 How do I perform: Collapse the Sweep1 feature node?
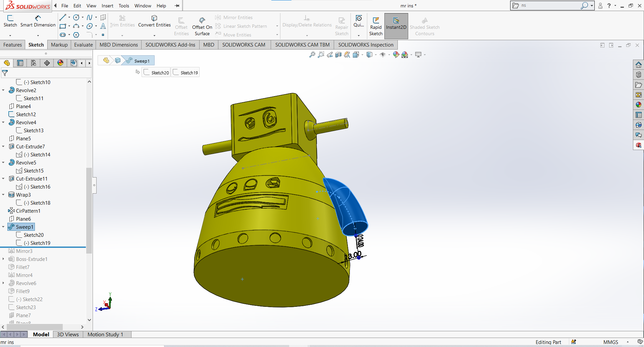coord(3,227)
